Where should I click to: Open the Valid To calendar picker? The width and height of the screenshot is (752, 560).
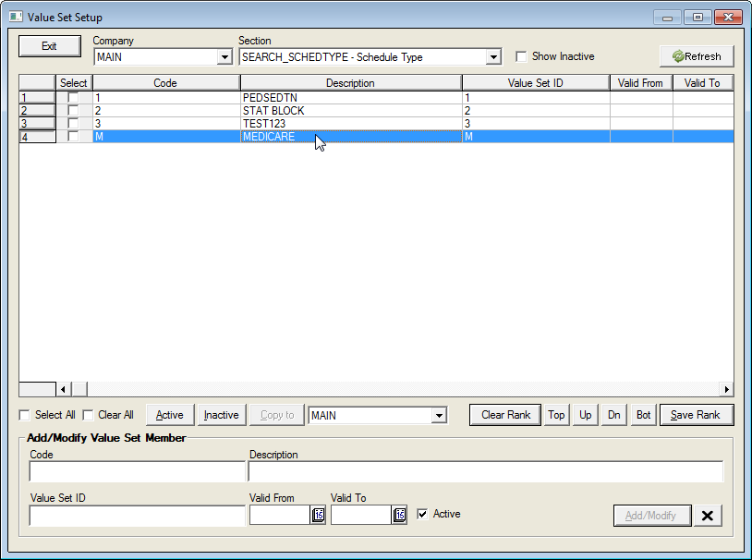click(399, 516)
